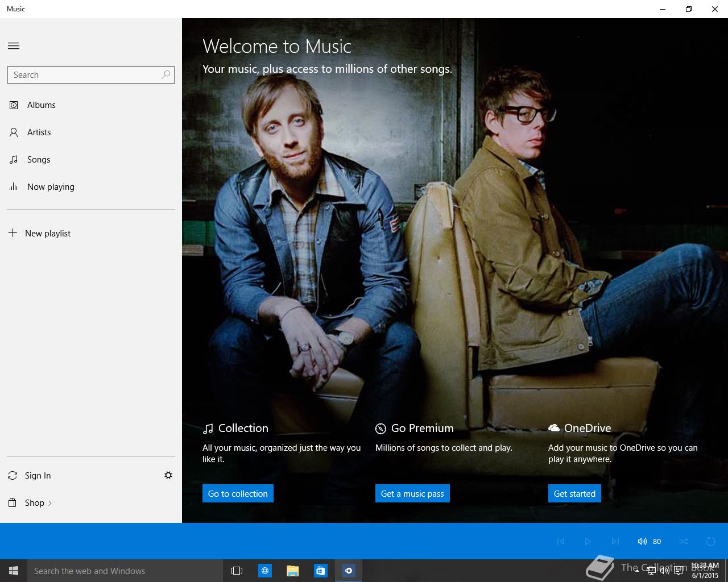Toggle repeat in the playback bar

[x=711, y=541]
